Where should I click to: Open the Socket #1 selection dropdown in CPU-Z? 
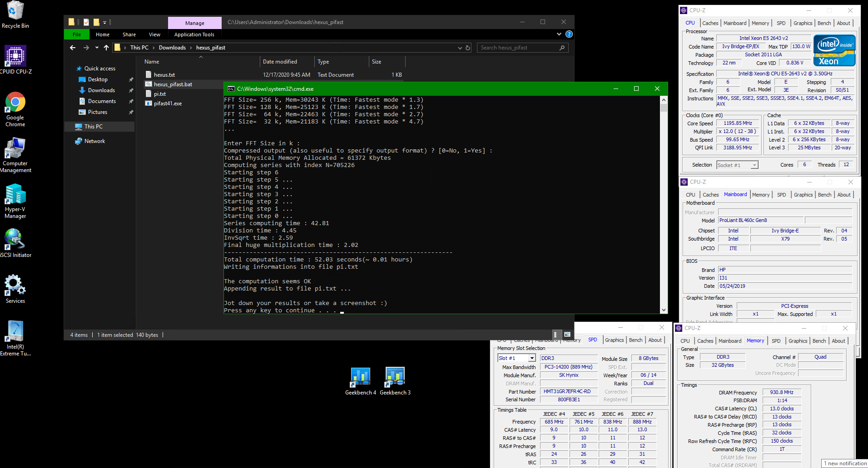[x=754, y=165]
